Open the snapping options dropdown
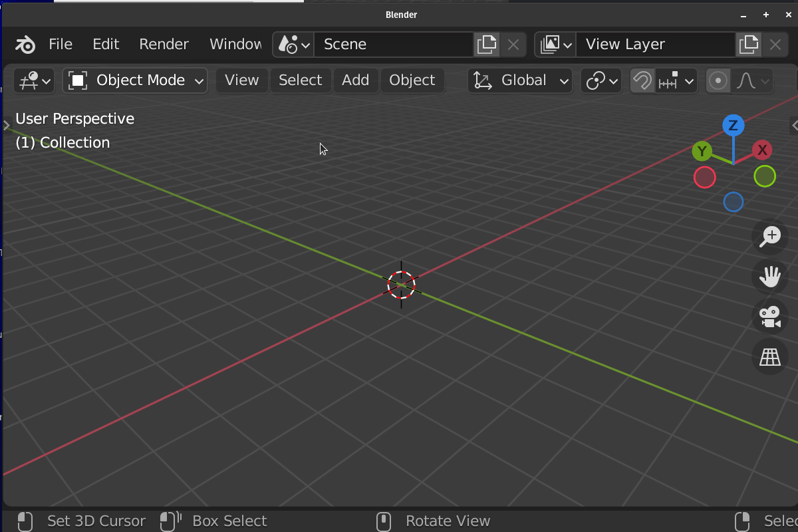Viewport: 798px width, 532px height. tap(676, 80)
